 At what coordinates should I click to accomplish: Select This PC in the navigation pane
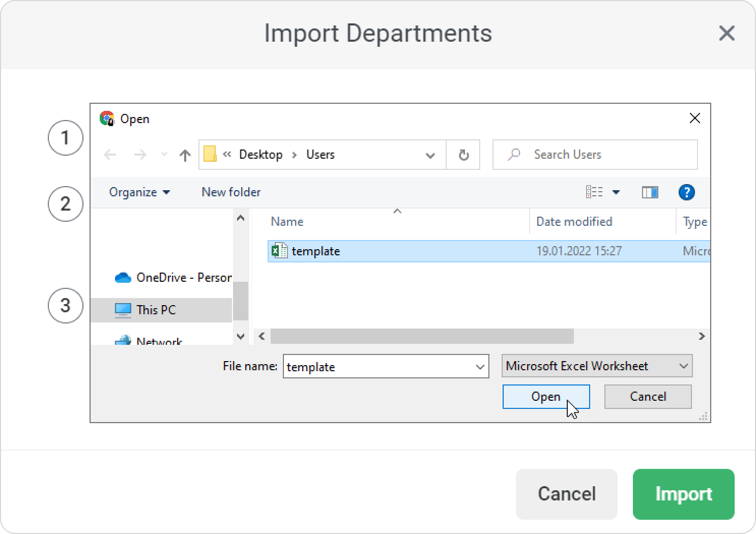click(x=156, y=310)
